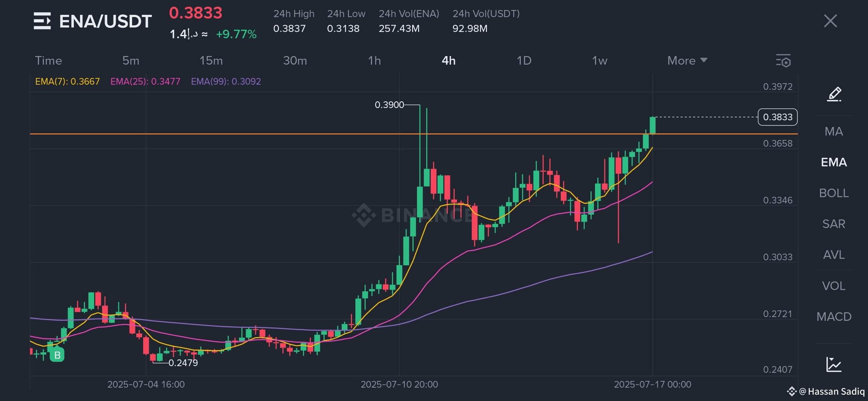Image resolution: width=868 pixels, height=401 pixels.
Task: Click the 0.2721 price axis label
Action: click(x=777, y=314)
